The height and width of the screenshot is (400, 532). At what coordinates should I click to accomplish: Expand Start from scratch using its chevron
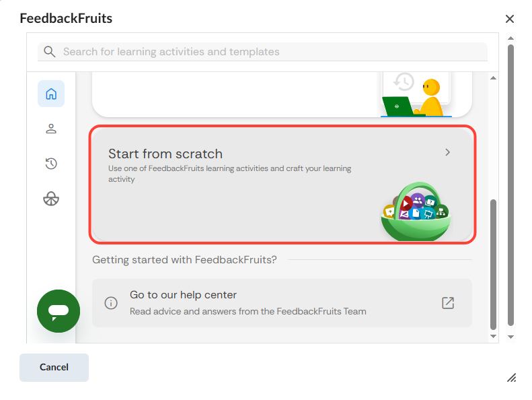(x=448, y=153)
